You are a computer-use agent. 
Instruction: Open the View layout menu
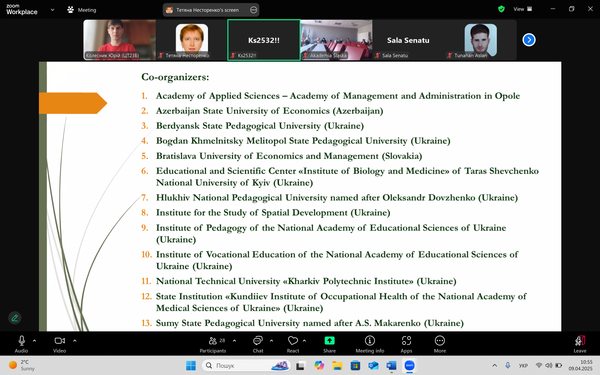tap(523, 9)
